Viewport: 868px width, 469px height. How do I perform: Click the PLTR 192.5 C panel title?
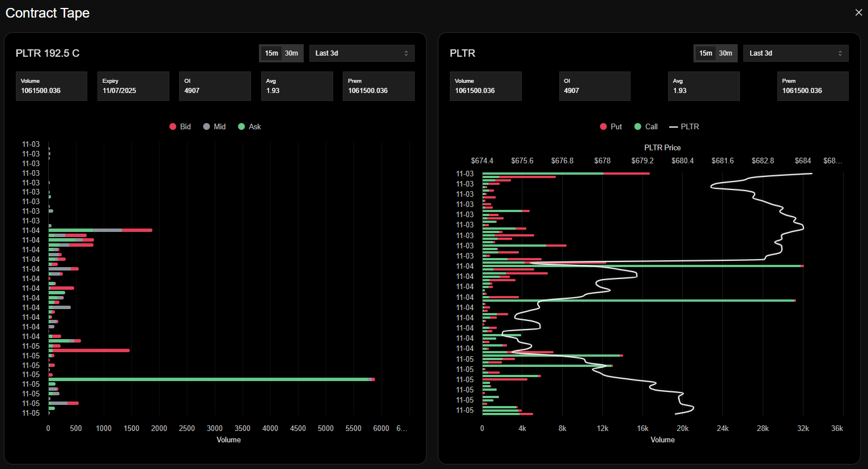coord(48,53)
